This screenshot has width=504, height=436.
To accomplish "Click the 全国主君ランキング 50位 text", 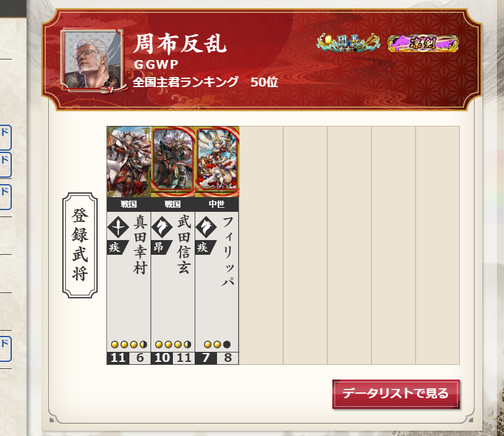I will (x=205, y=82).
